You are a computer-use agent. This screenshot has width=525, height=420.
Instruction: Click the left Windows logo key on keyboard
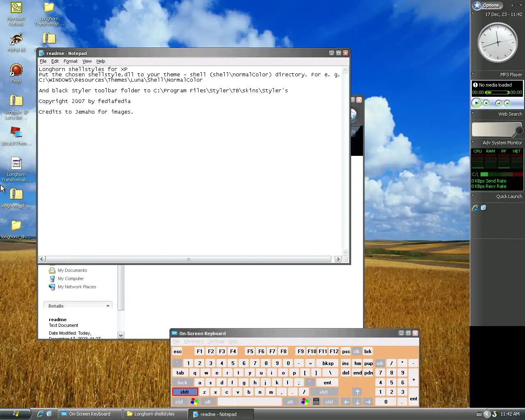coord(194,402)
